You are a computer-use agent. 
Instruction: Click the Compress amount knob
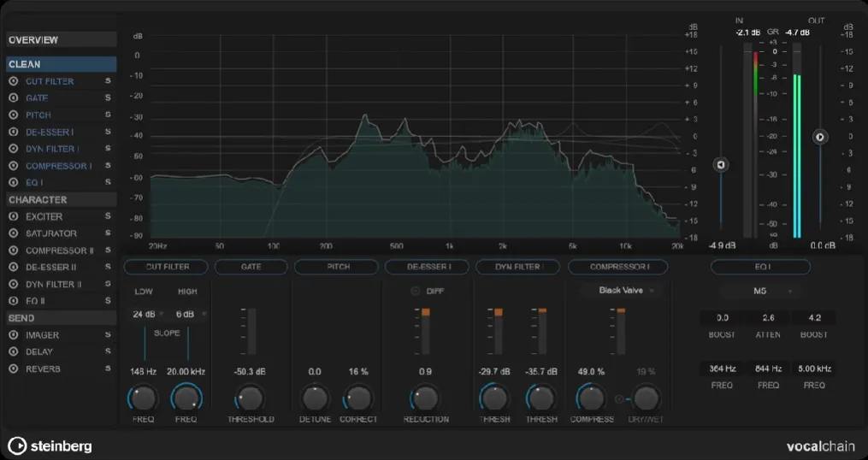click(592, 398)
